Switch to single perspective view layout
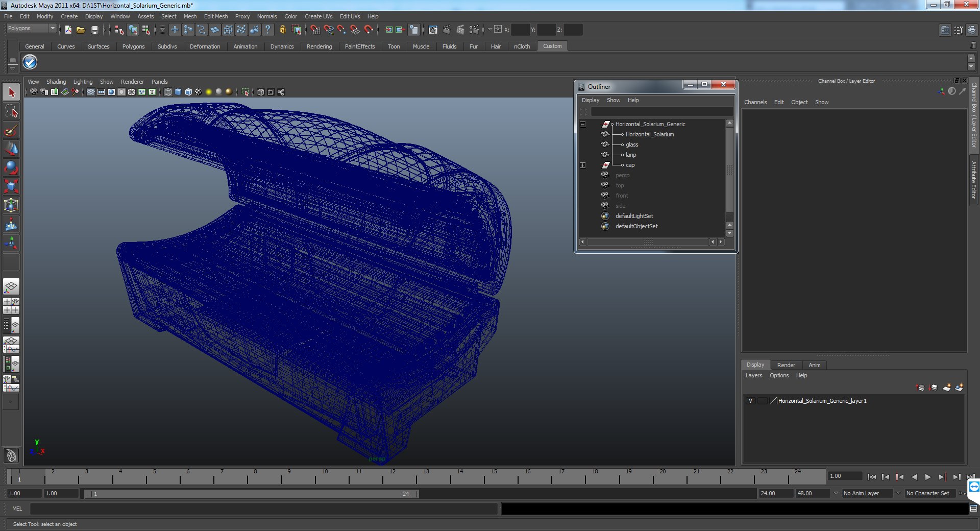 11,286
